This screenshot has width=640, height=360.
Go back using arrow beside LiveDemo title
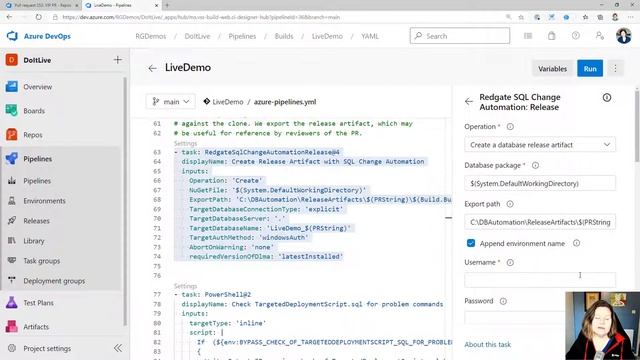[152, 68]
